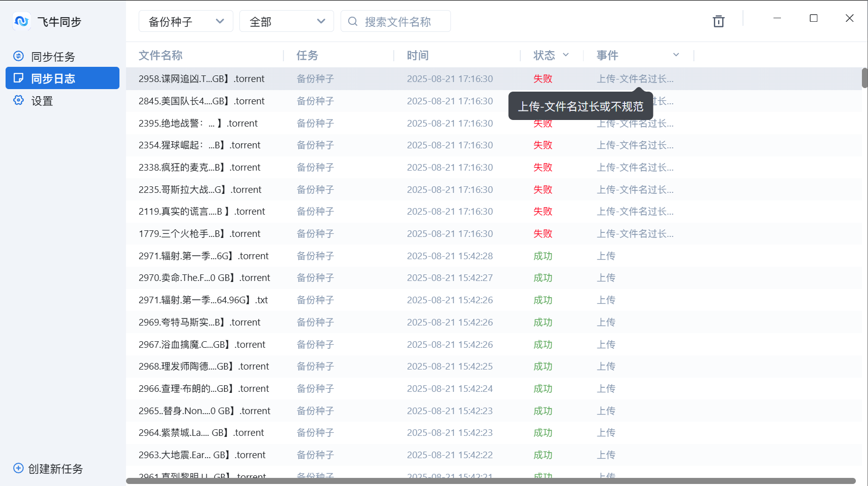This screenshot has width=868, height=486.
Task: Click the 15:42:27 timestamp
Action: click(450, 277)
